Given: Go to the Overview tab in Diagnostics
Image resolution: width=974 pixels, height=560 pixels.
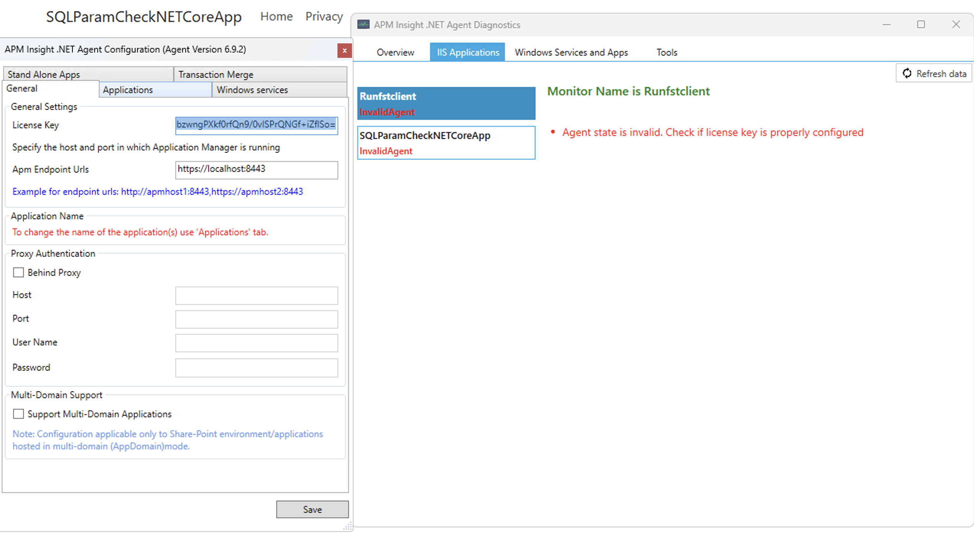Looking at the screenshot, I should point(395,52).
